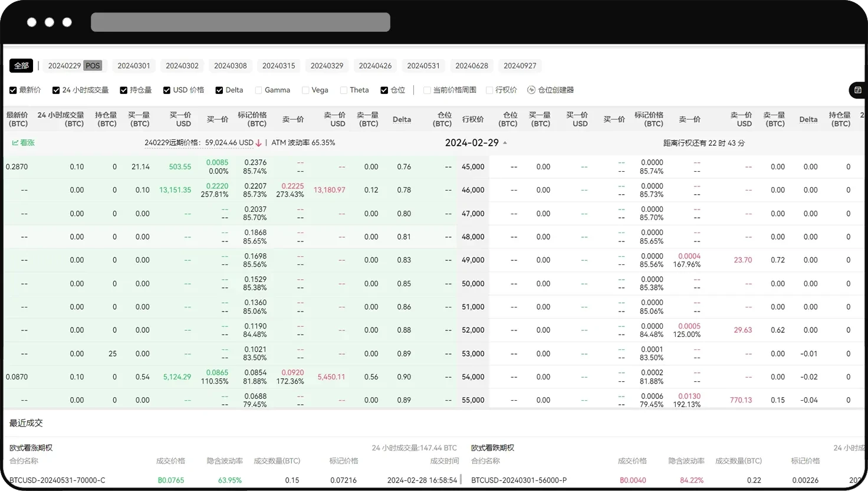Toggle the 仓位 checkbox
Screen dimensions: 868x491
tap(384, 90)
